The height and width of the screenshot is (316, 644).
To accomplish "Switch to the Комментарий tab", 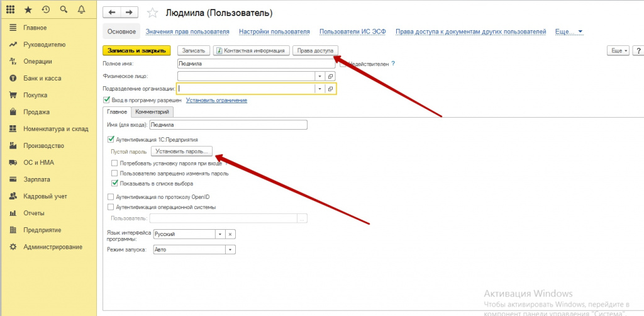I will point(152,112).
